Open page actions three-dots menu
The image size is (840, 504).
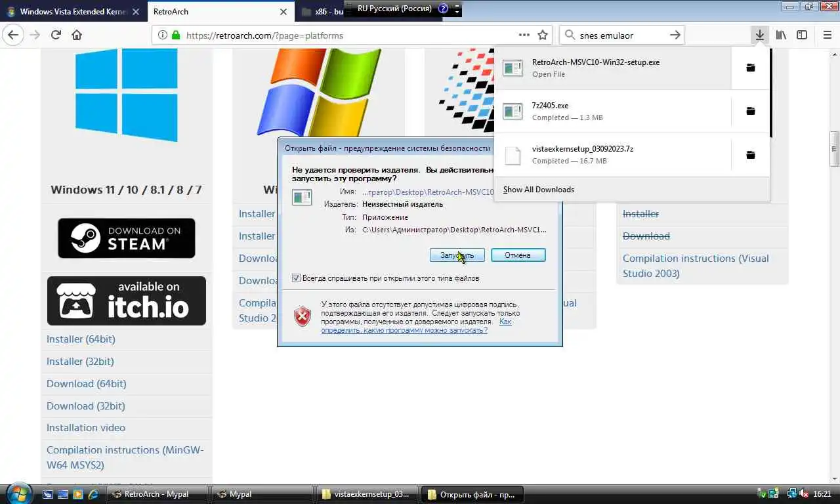point(524,35)
